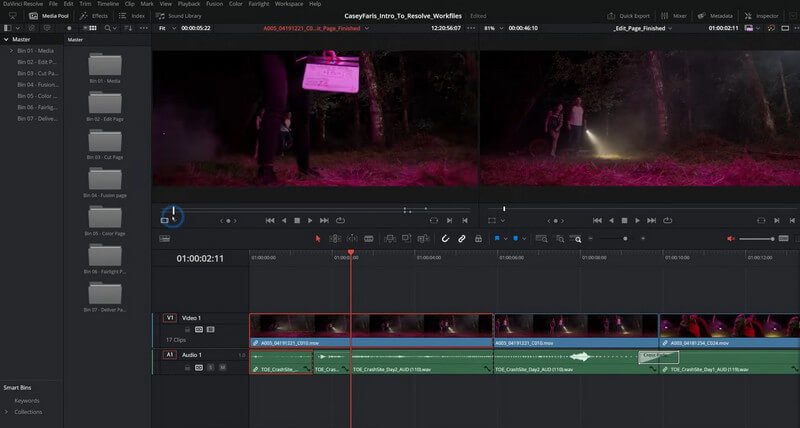Image resolution: width=800 pixels, height=428 pixels.
Task: Open the Fit zoom dropdown in source viewer
Action: click(168, 28)
